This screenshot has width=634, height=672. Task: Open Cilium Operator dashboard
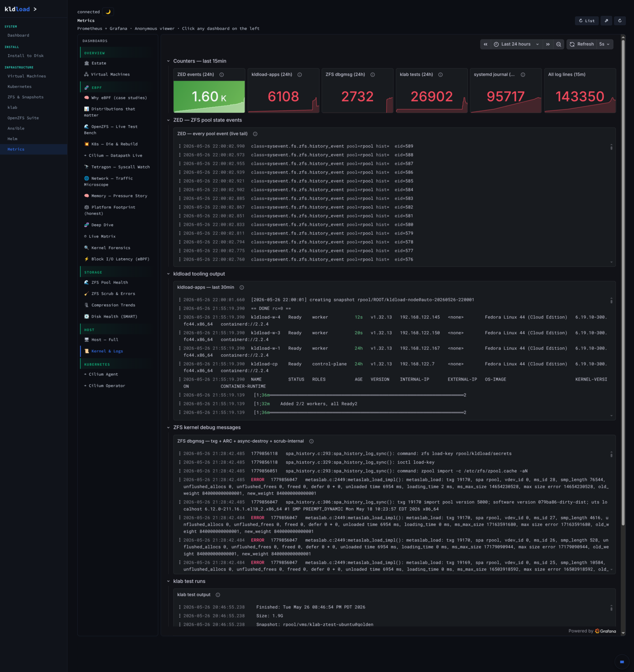pos(117,386)
